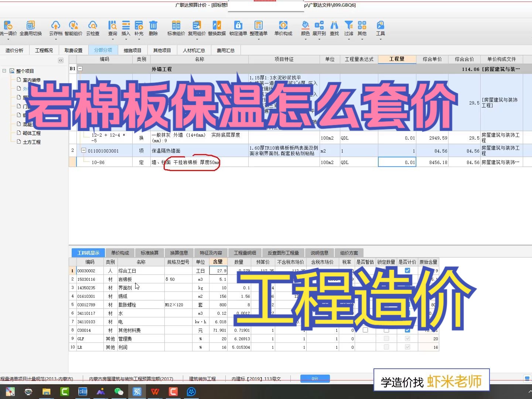Open WeChat from the taskbar

point(119,392)
